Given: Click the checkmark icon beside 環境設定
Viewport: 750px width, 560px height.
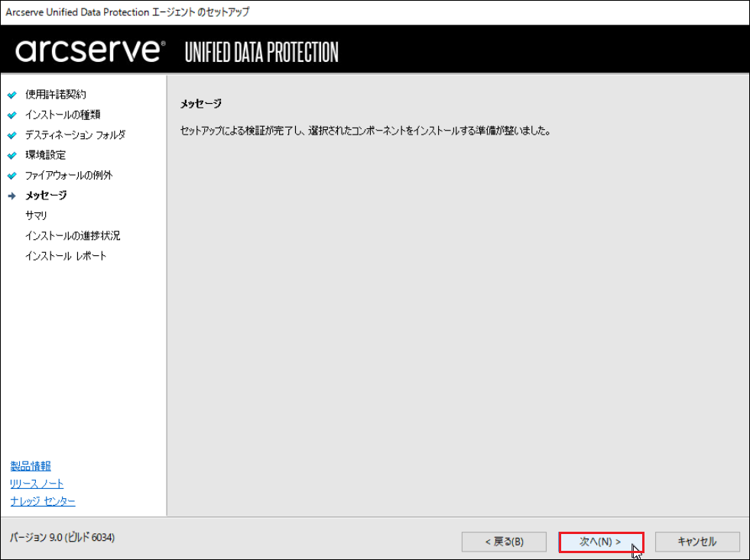Looking at the screenshot, I should click(12, 155).
